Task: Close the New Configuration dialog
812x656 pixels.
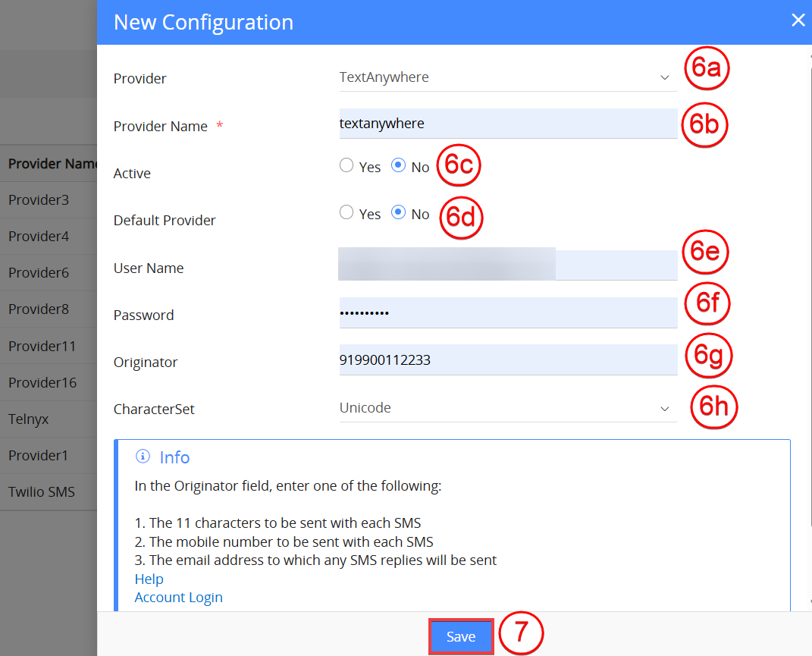Action: [x=798, y=20]
